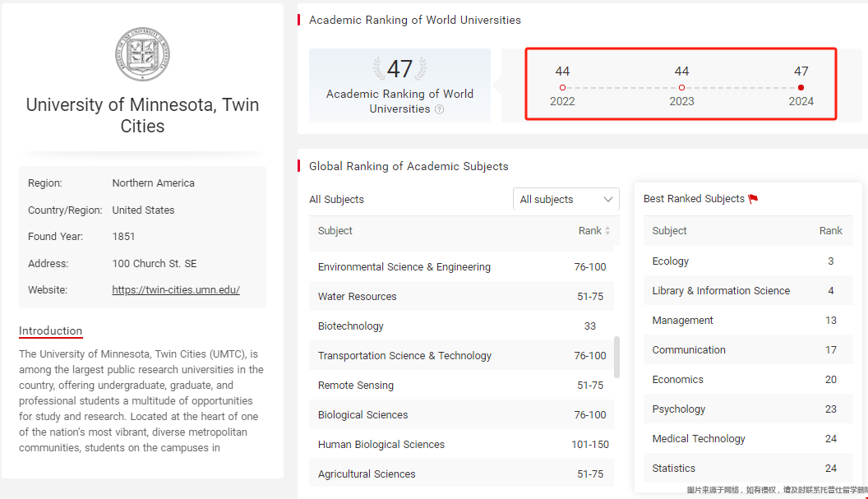Click the address 100 Church St. SE
This screenshot has width=868, height=499.
pos(155,264)
